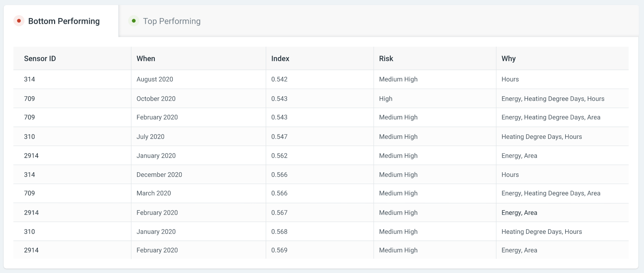Select sensor 709 in the 0.543 February 2020 row
This screenshot has width=644, height=273.
coord(29,117)
